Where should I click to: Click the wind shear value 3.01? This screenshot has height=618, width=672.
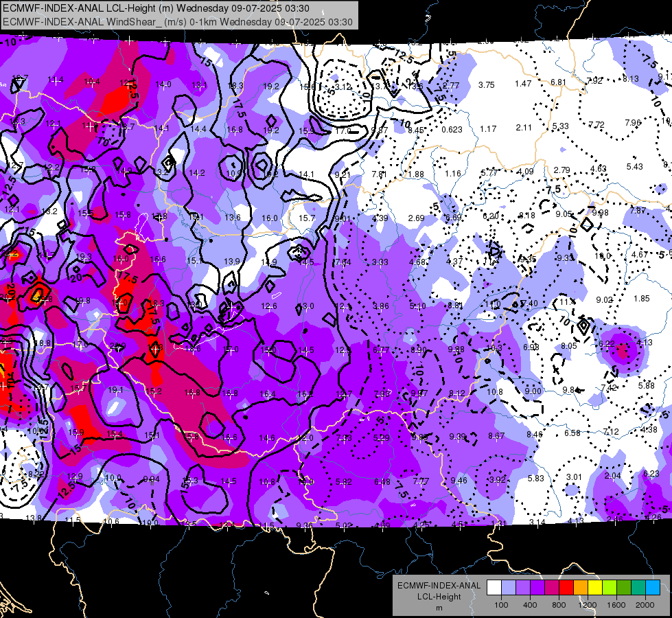click(575, 477)
